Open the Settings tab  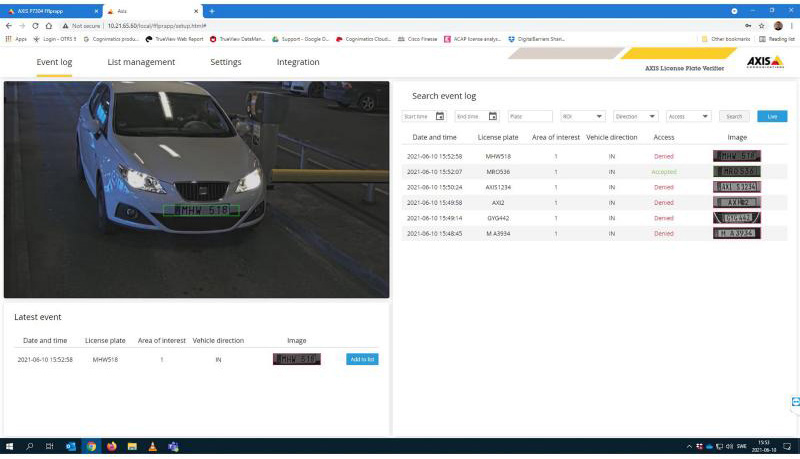pyautogui.click(x=225, y=62)
